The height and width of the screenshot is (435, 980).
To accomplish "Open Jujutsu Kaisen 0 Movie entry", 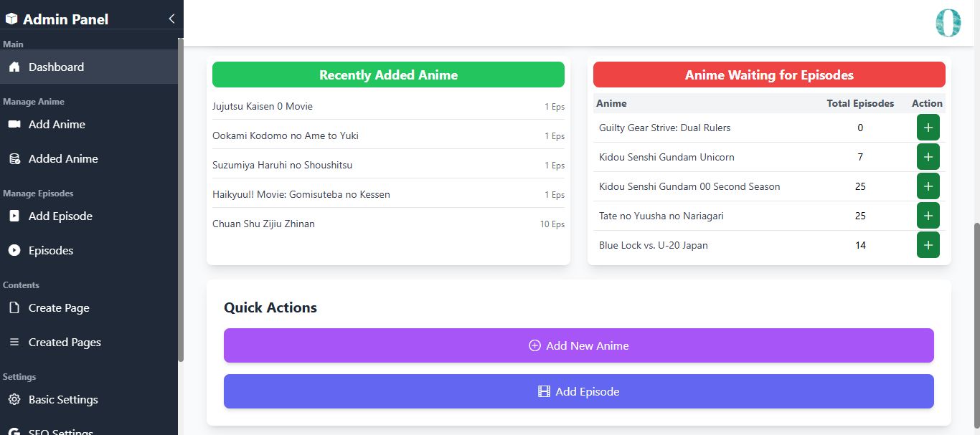I will click(263, 107).
